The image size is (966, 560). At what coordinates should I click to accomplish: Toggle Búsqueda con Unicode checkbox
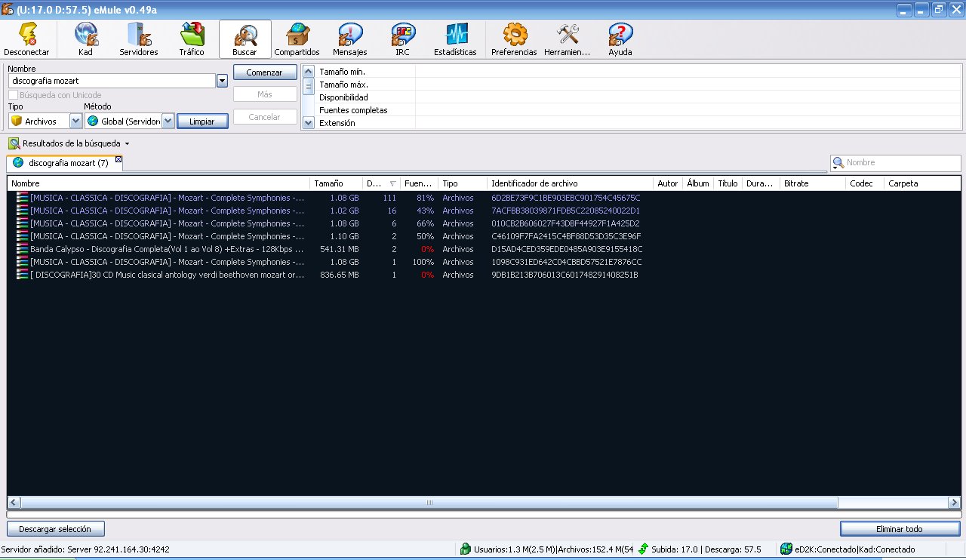pos(13,95)
